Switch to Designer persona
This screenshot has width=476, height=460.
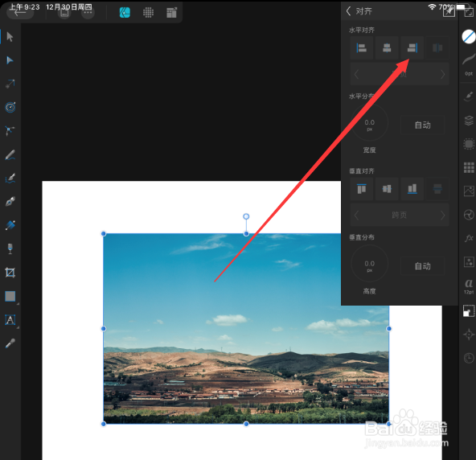[125, 12]
